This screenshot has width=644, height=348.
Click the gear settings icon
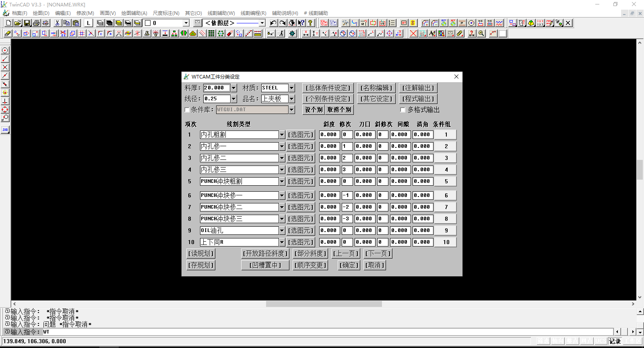(292, 33)
